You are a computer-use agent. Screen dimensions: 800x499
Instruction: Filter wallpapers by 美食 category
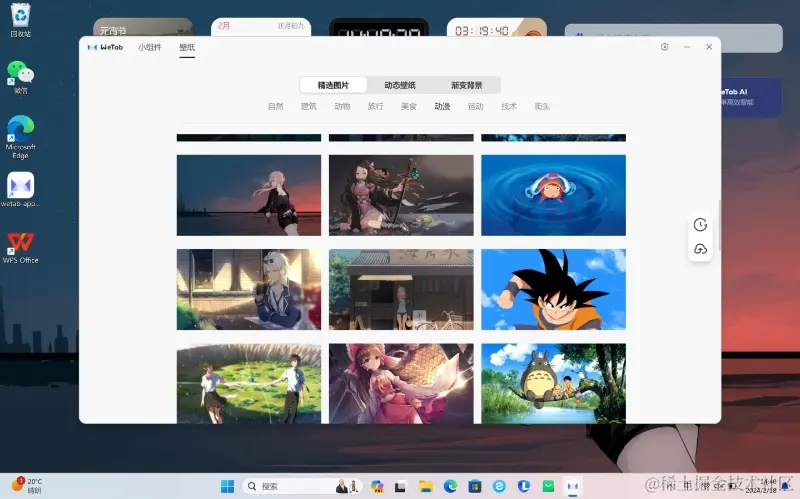(409, 106)
